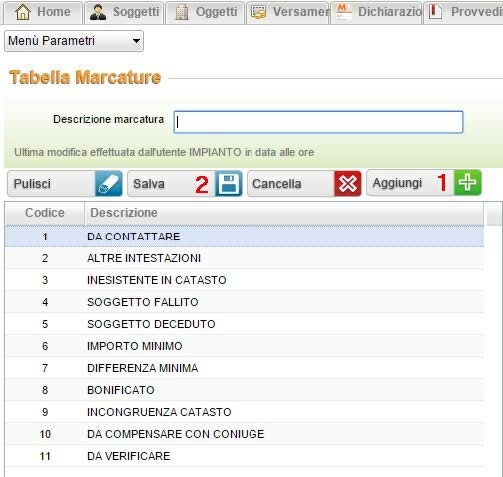Click the Soggetti person icon
The height and width of the screenshot is (477, 503).
pyautogui.click(x=98, y=12)
